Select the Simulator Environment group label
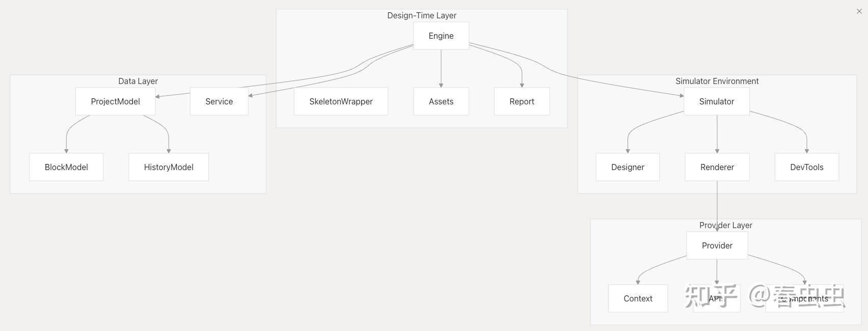The height and width of the screenshot is (331, 868). pyautogui.click(x=717, y=81)
